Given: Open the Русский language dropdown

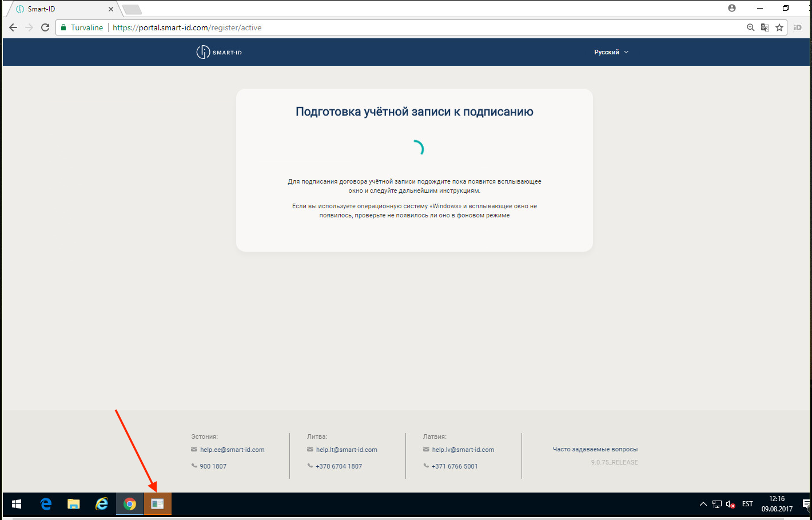Looking at the screenshot, I should click(x=611, y=52).
